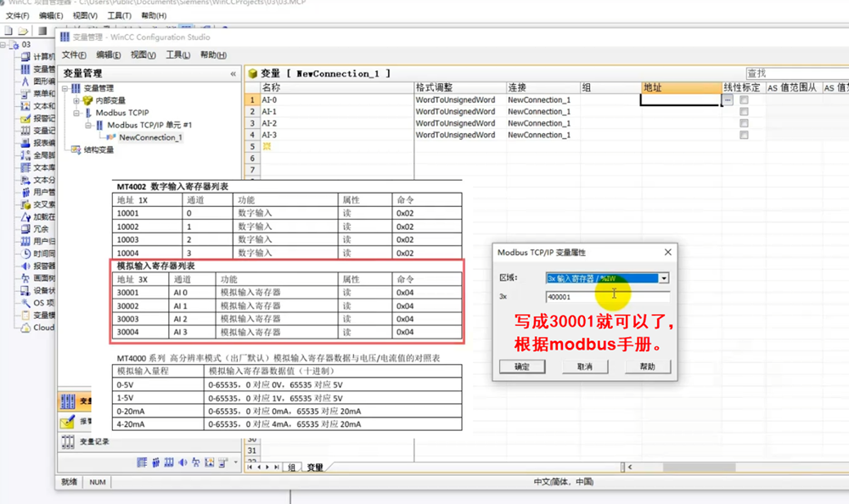Open navigation strip overflow dropdown arrow
This screenshot has height=504, width=849.
[235, 462]
